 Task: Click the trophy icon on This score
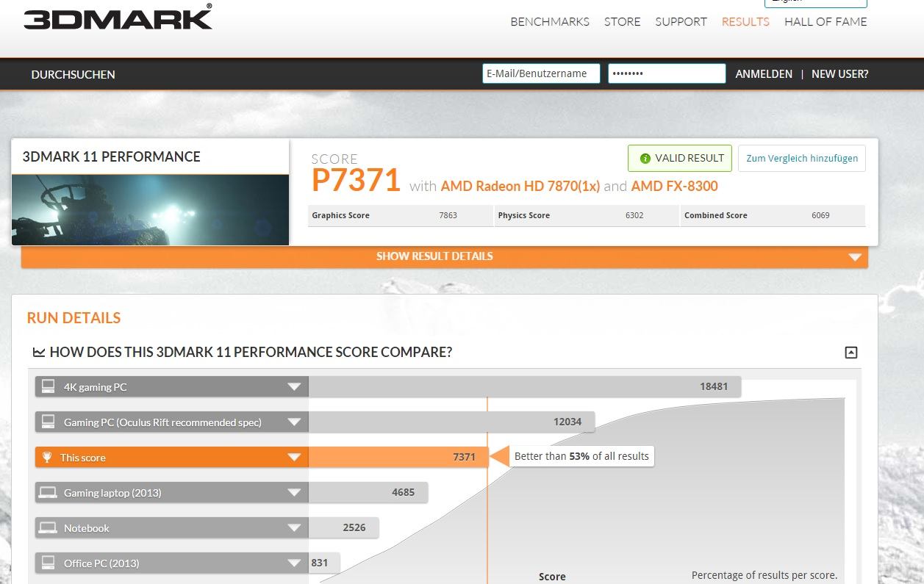[x=47, y=457]
